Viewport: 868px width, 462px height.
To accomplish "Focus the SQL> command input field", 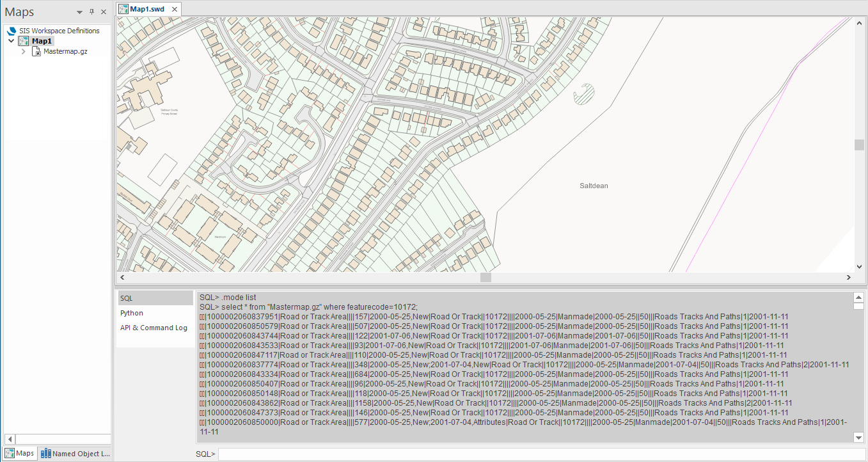I will pyautogui.click(x=541, y=454).
